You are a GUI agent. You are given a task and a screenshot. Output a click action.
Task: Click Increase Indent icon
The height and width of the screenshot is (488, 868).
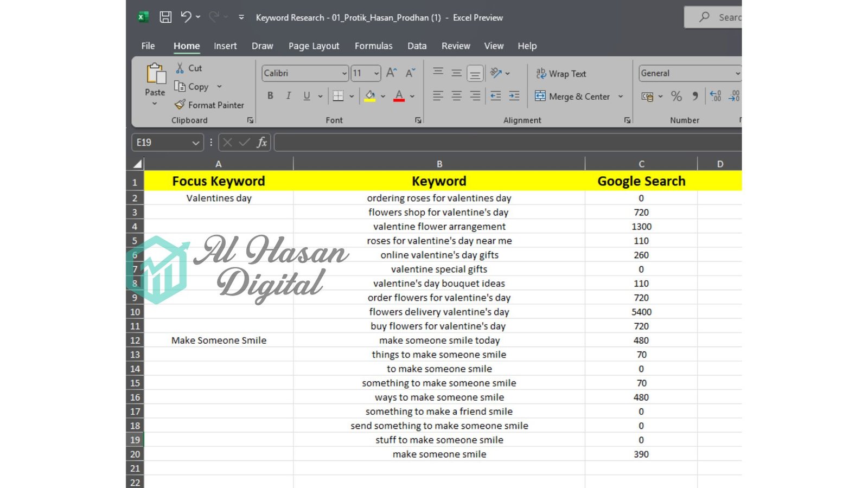click(514, 96)
